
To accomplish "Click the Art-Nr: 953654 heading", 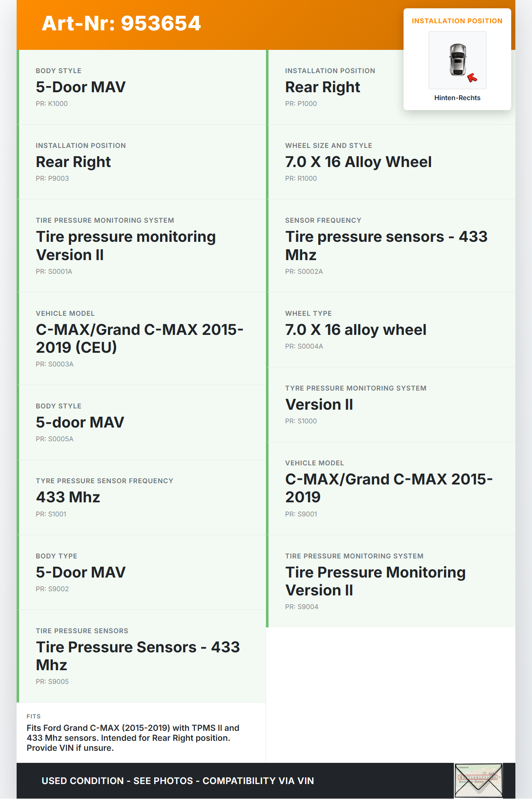I will 121,23.
